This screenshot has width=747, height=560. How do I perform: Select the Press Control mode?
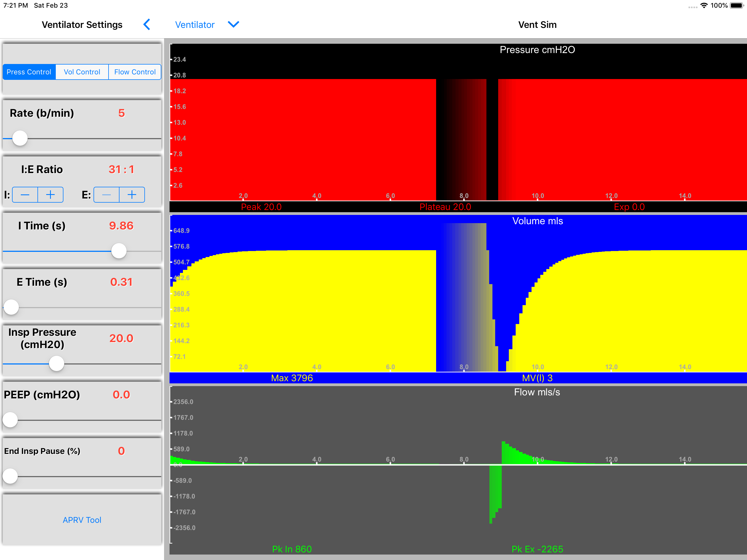point(29,72)
